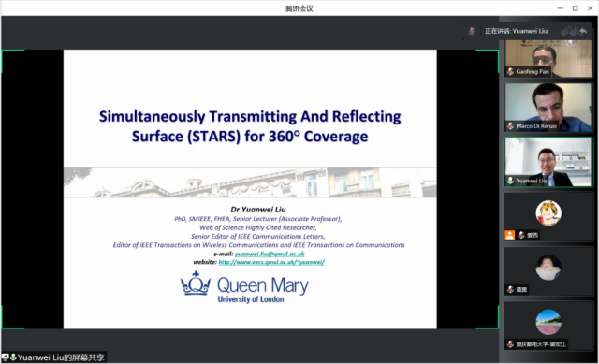Select Marco Di Renzo's video thumbnail

pyautogui.click(x=548, y=108)
